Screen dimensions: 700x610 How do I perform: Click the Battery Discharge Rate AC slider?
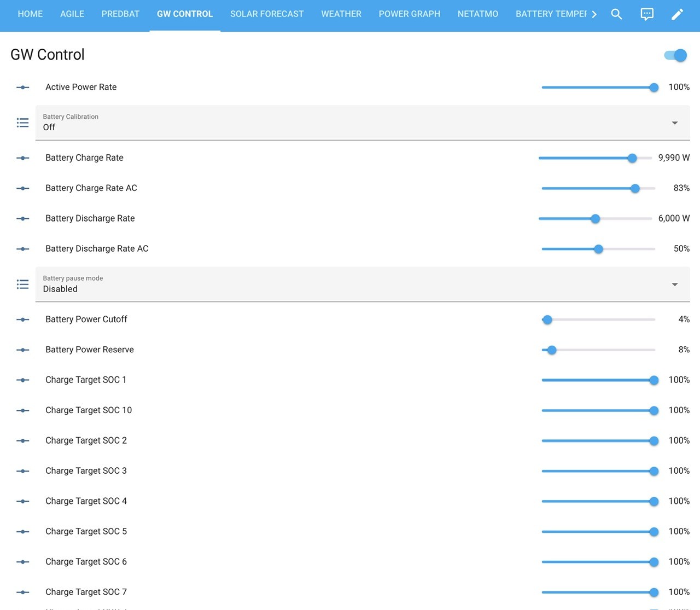pos(598,249)
